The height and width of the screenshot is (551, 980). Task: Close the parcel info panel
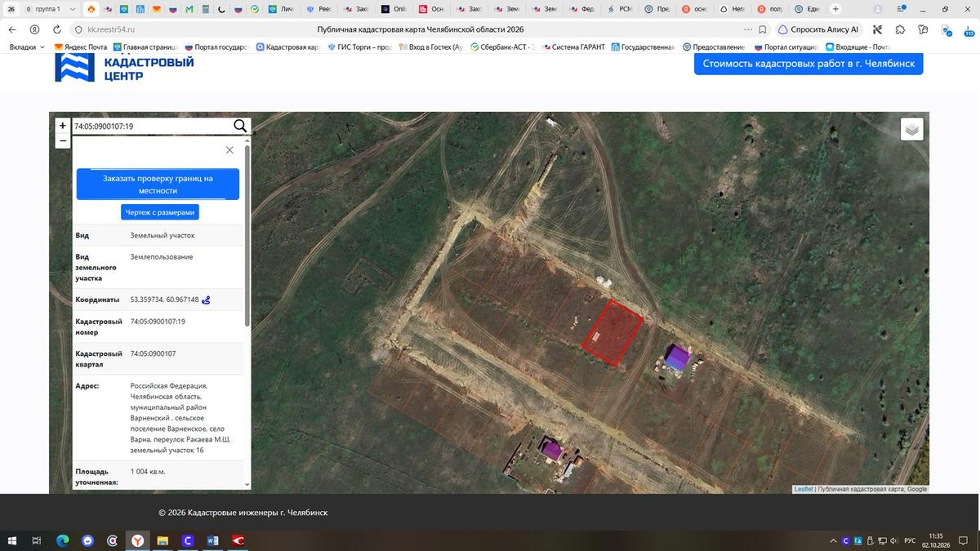229,150
